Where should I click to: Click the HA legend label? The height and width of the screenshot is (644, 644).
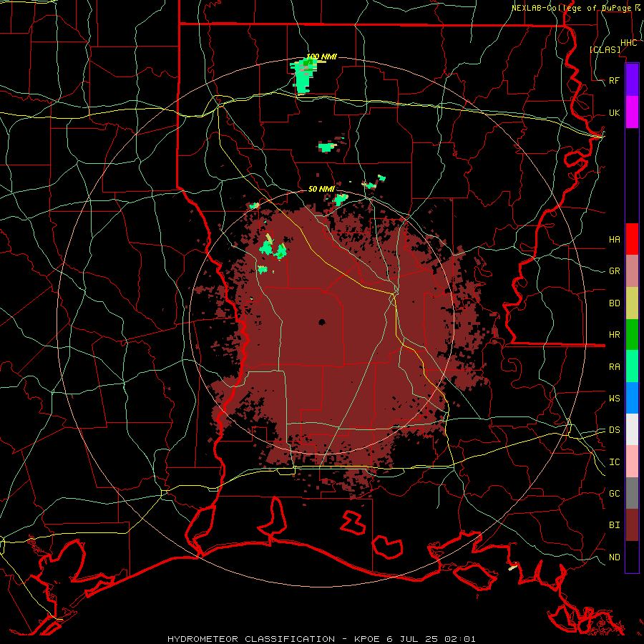pos(615,239)
